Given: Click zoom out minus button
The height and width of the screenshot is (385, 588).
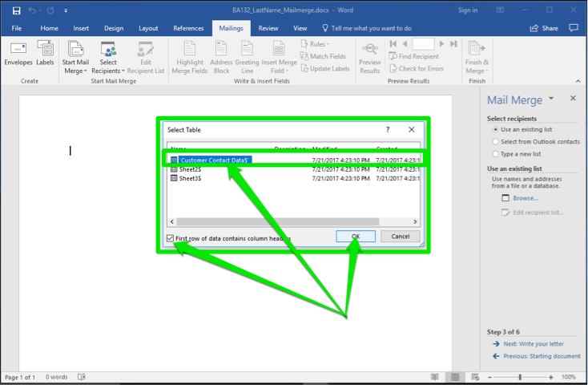Looking at the screenshot, I should coord(489,377).
